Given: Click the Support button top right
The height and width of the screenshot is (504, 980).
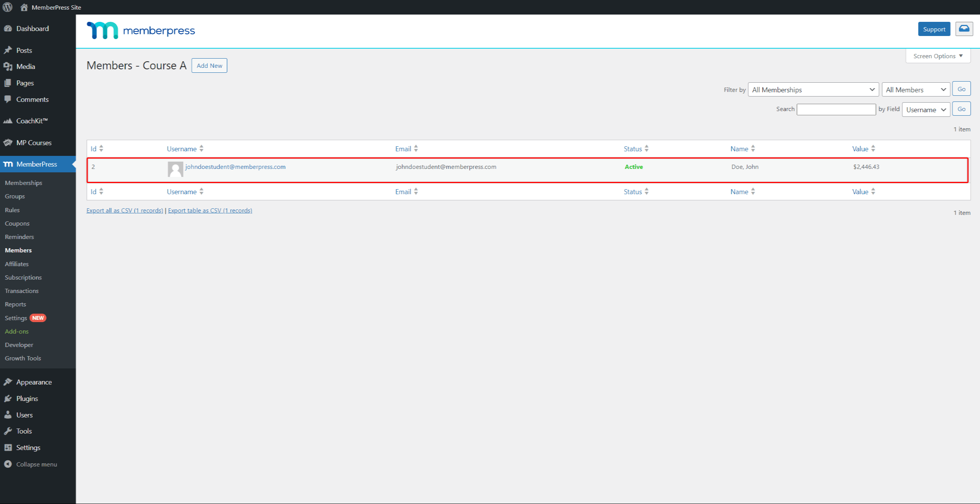Looking at the screenshot, I should click(x=934, y=29).
